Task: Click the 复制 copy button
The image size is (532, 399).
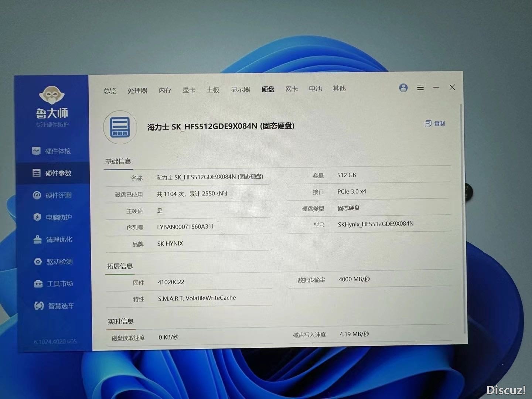Action: coord(435,123)
